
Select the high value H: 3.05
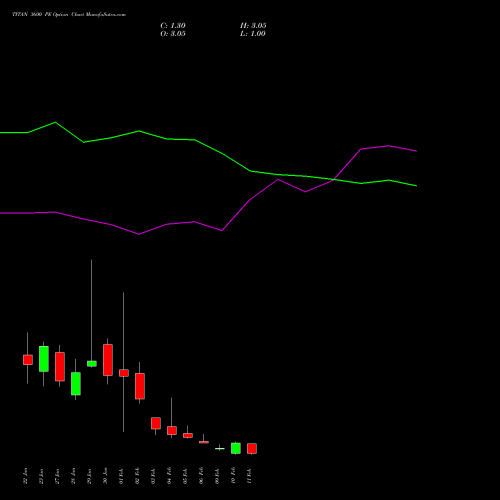point(253,26)
